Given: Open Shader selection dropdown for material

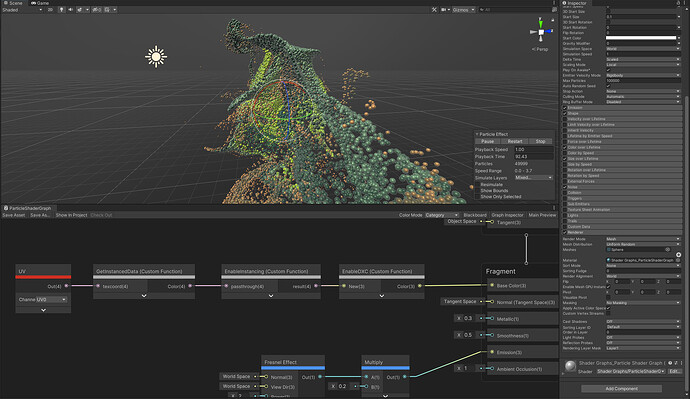Looking at the screenshot, I should click(x=631, y=371).
